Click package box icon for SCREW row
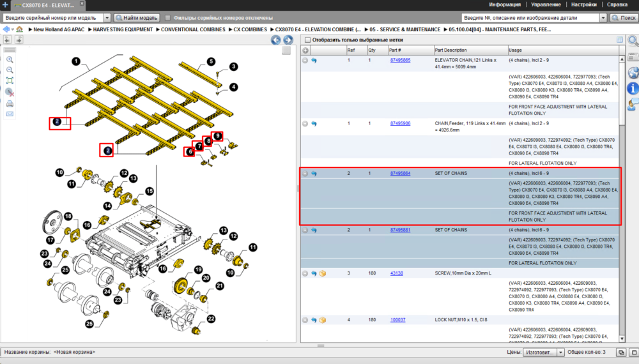 (x=322, y=273)
